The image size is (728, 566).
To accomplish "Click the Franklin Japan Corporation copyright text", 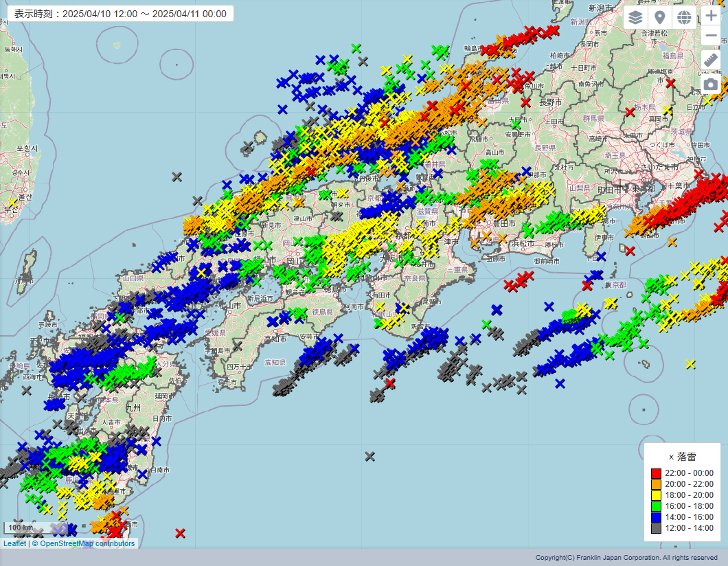I will (x=626, y=558).
